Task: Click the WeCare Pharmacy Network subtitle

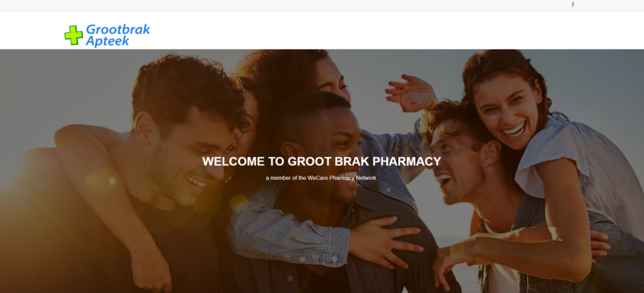Action: 321,178
